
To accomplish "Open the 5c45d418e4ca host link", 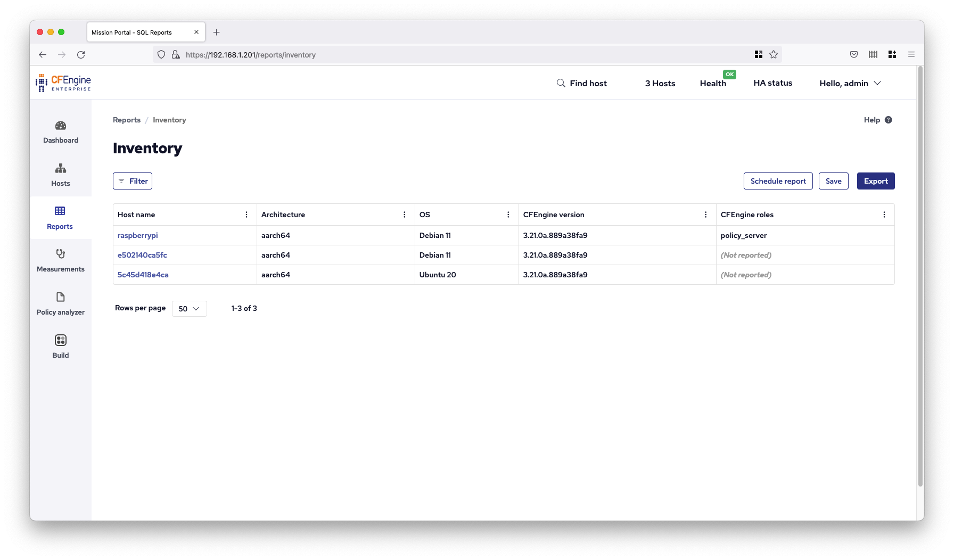I will [x=143, y=275].
